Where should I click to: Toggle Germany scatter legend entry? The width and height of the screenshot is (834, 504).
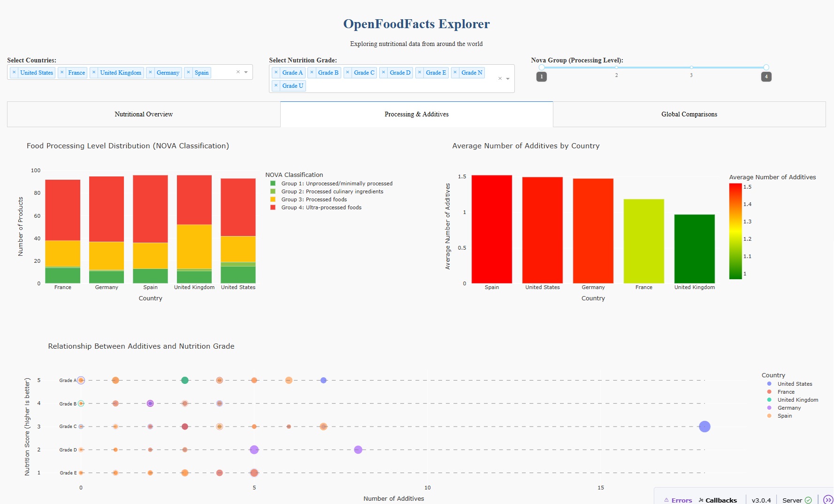tap(784, 408)
